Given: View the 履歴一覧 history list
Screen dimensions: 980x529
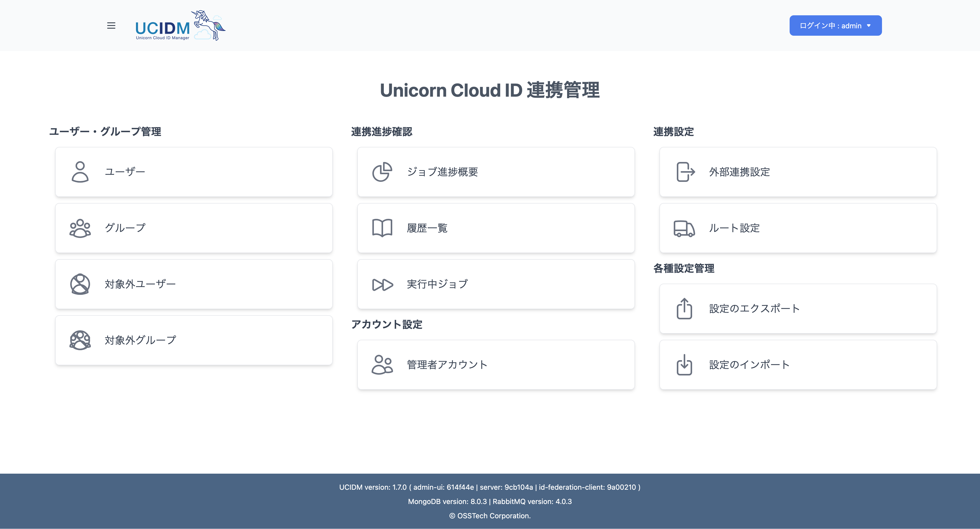Looking at the screenshot, I should coord(496,228).
